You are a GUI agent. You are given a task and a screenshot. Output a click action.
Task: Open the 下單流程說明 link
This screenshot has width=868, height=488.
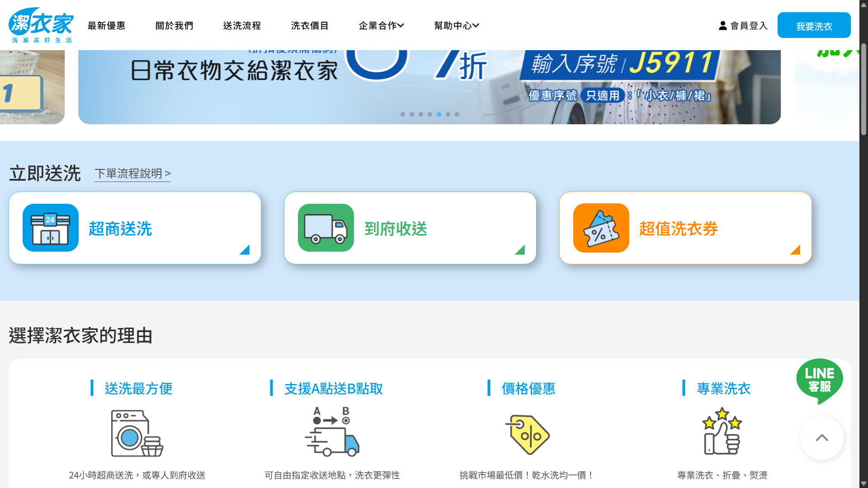[x=132, y=174]
